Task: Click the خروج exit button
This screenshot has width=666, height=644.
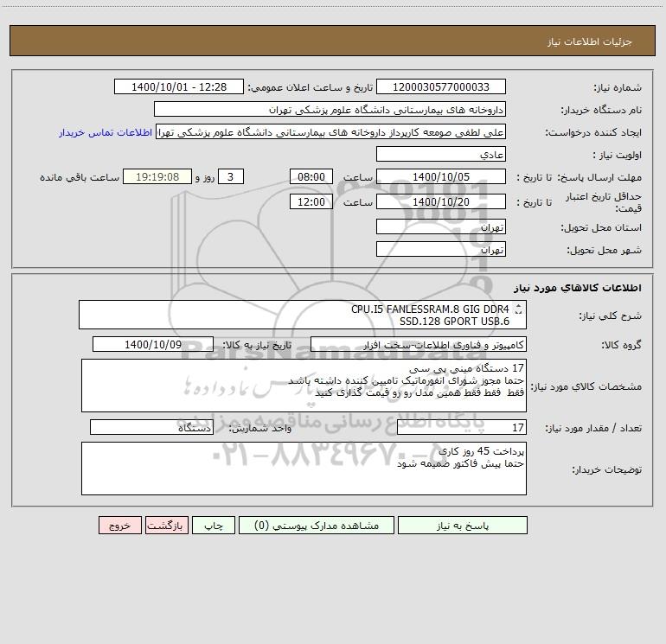Action: 119,525
